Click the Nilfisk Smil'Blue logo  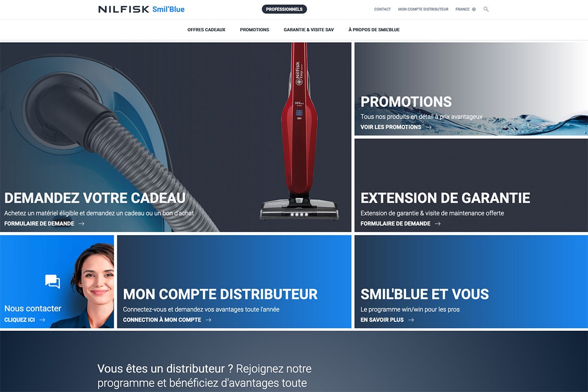(142, 9)
